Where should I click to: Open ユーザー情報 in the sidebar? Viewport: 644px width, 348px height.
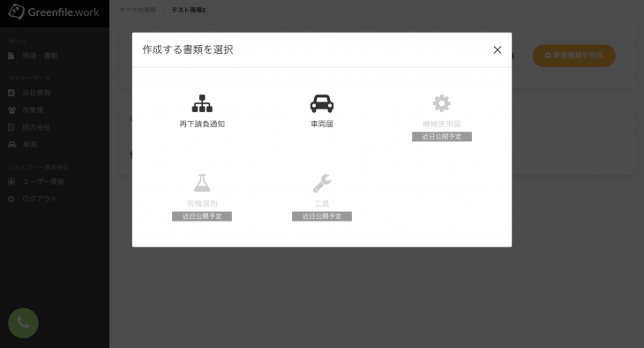[43, 181]
